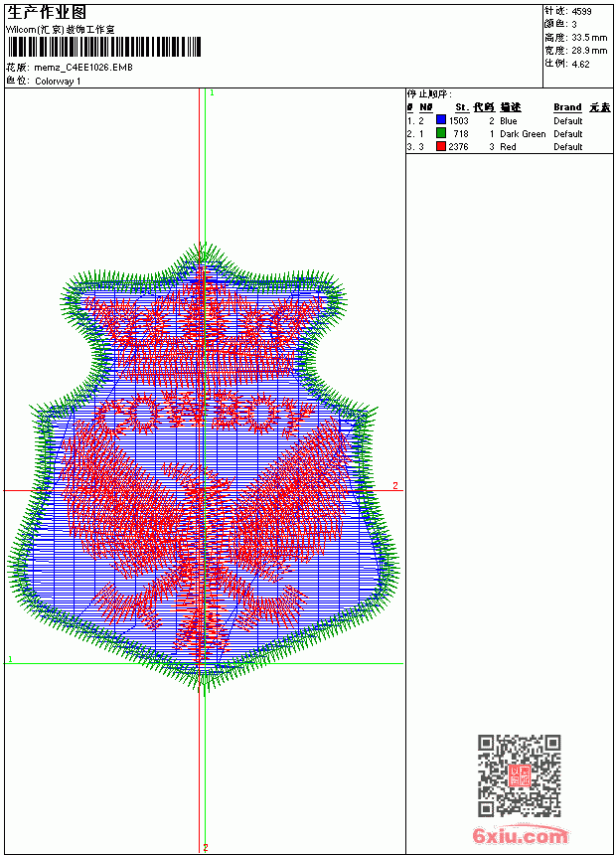Click the Colorway 1 label
The height and width of the screenshot is (855, 616).
pyautogui.click(x=58, y=82)
